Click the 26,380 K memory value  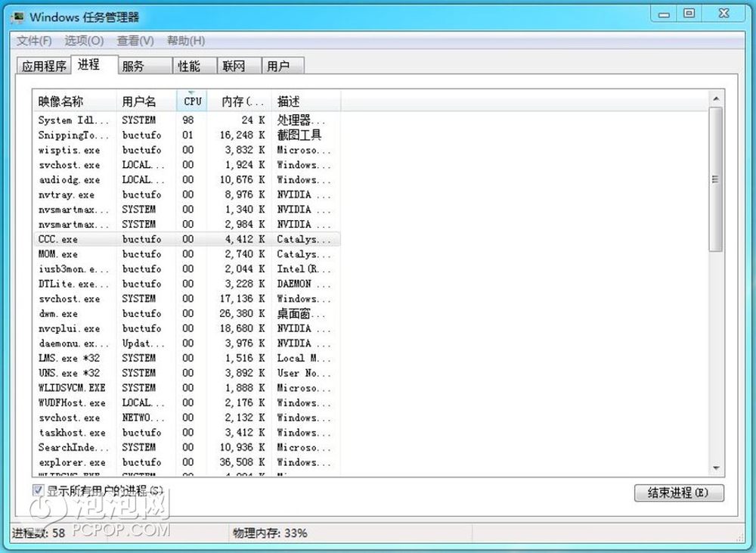[x=242, y=314]
